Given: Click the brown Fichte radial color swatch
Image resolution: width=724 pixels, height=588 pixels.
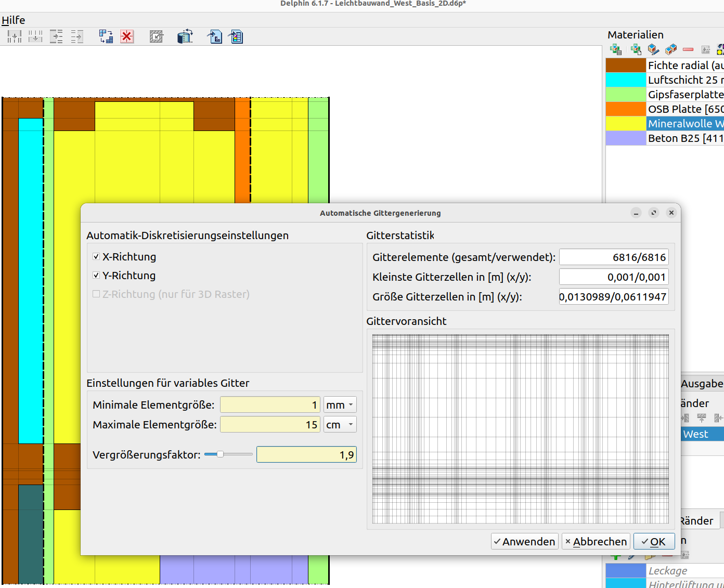Looking at the screenshot, I should point(626,65).
